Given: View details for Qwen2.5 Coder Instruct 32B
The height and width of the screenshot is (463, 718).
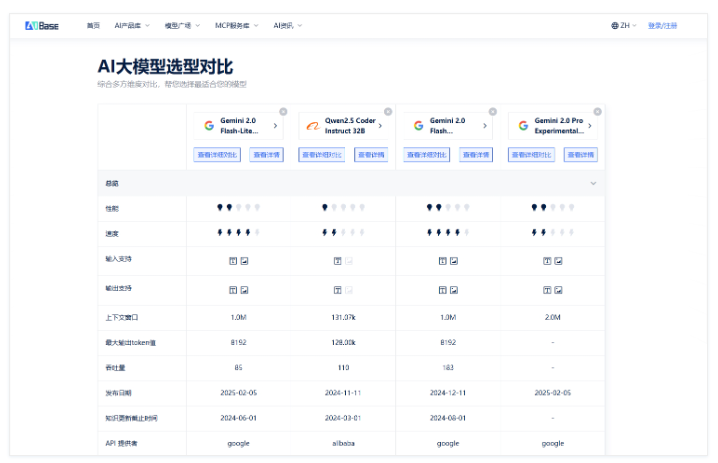Looking at the screenshot, I should coord(371,155).
